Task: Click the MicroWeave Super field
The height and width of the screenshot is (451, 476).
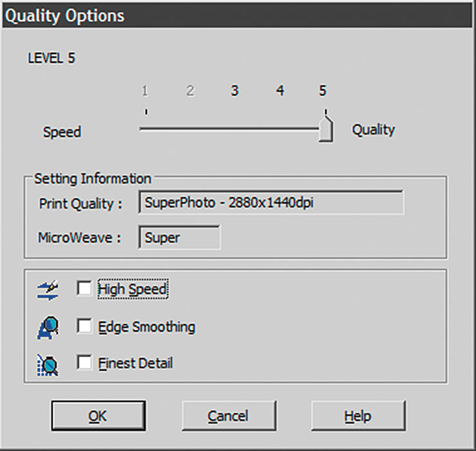Action: pyautogui.click(x=180, y=237)
